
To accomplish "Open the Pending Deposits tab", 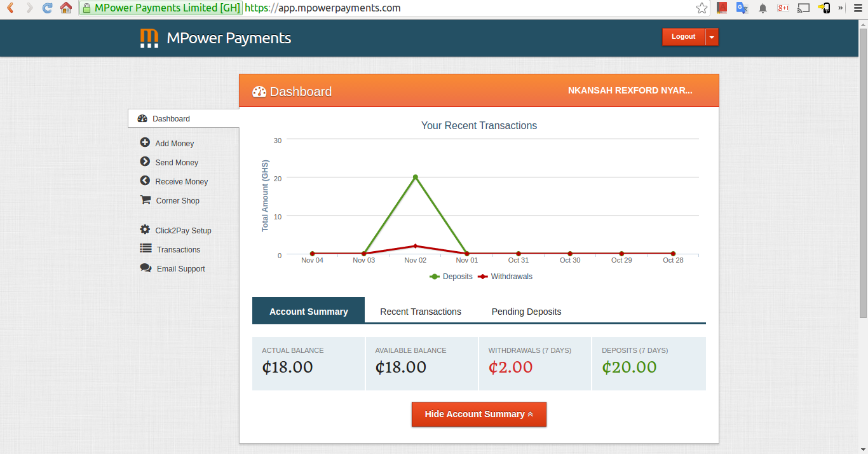I will point(526,312).
